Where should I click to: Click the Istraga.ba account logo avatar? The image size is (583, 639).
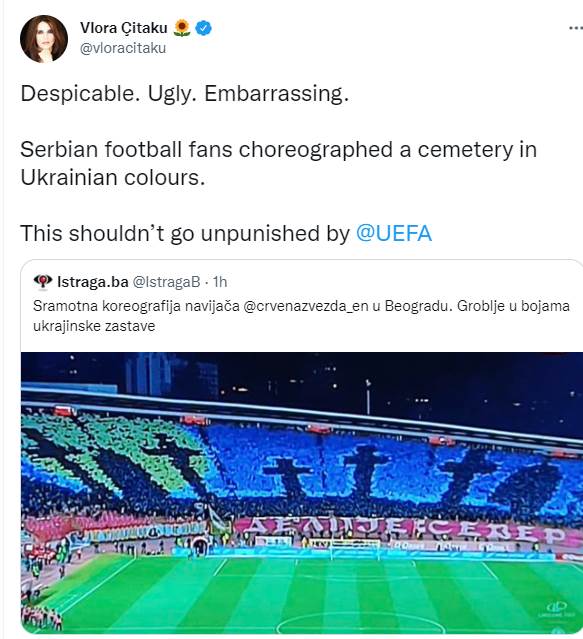43,282
